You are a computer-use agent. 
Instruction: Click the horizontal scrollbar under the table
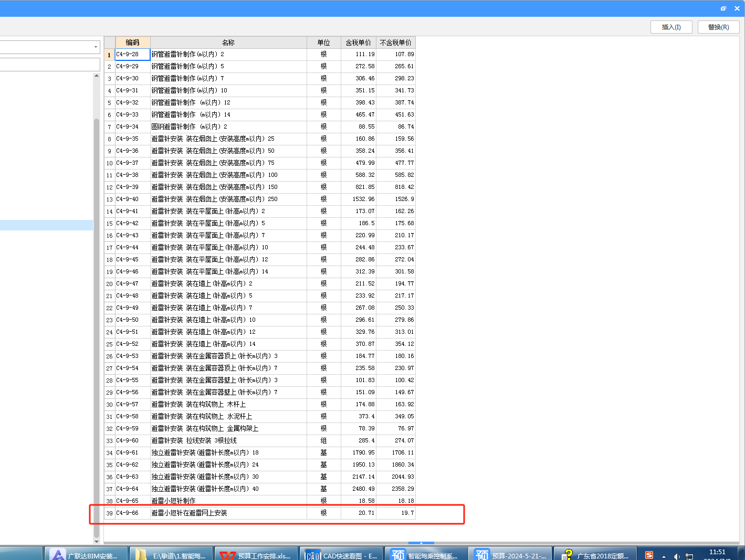[x=421, y=543]
